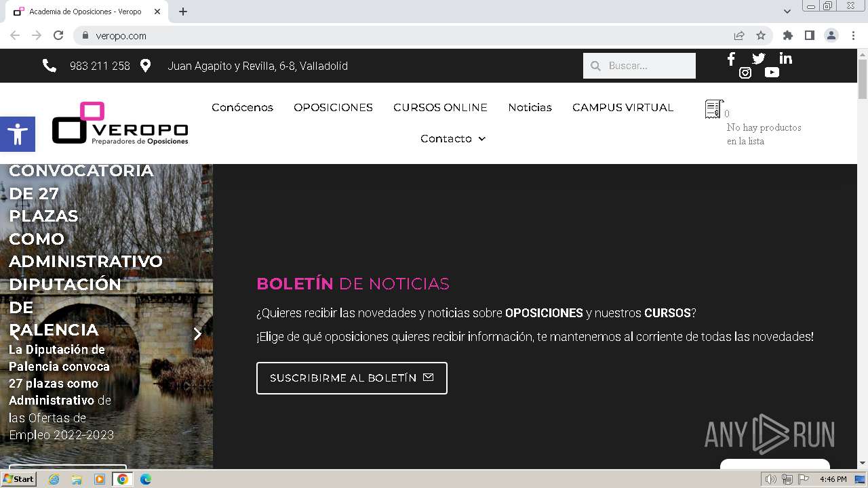Reload the page
The image size is (868, 488).
tap(58, 35)
